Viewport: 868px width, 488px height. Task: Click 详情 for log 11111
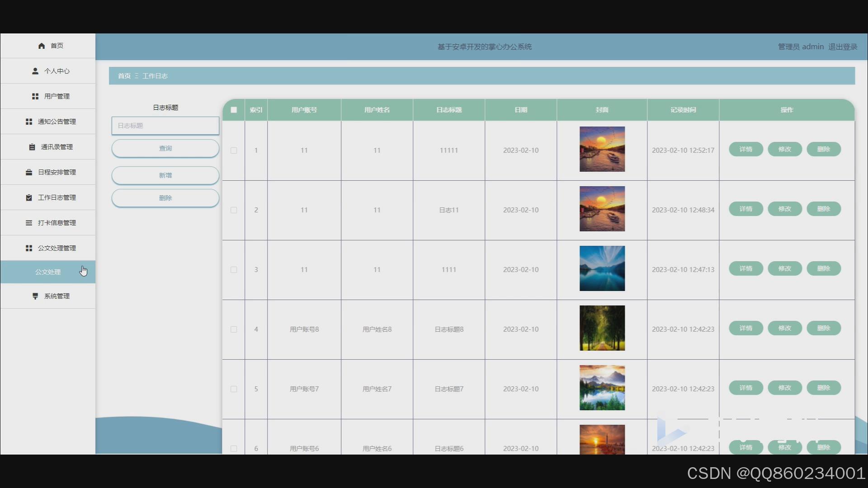point(746,149)
